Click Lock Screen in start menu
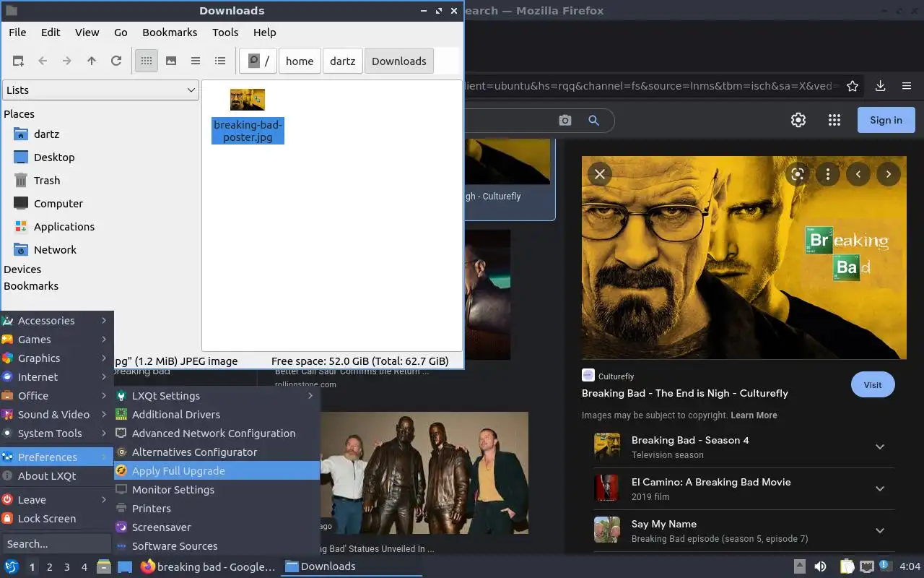 coord(57,519)
